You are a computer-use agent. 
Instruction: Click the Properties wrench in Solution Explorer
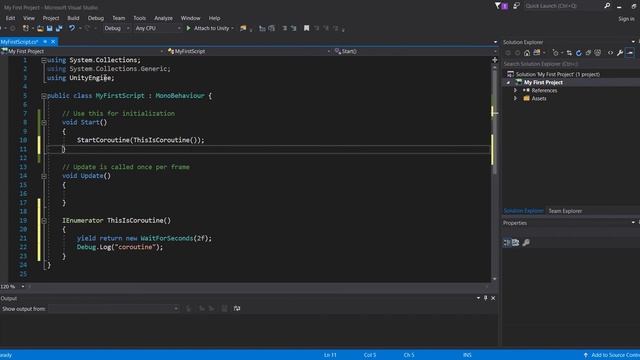click(620, 53)
